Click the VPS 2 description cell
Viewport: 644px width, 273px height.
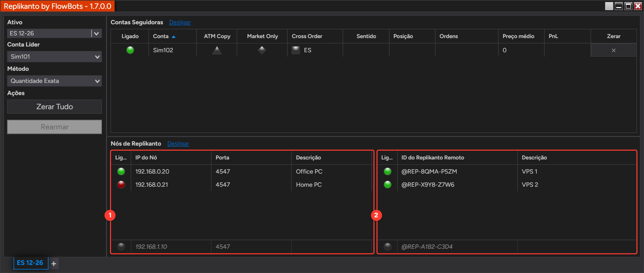[577, 185]
